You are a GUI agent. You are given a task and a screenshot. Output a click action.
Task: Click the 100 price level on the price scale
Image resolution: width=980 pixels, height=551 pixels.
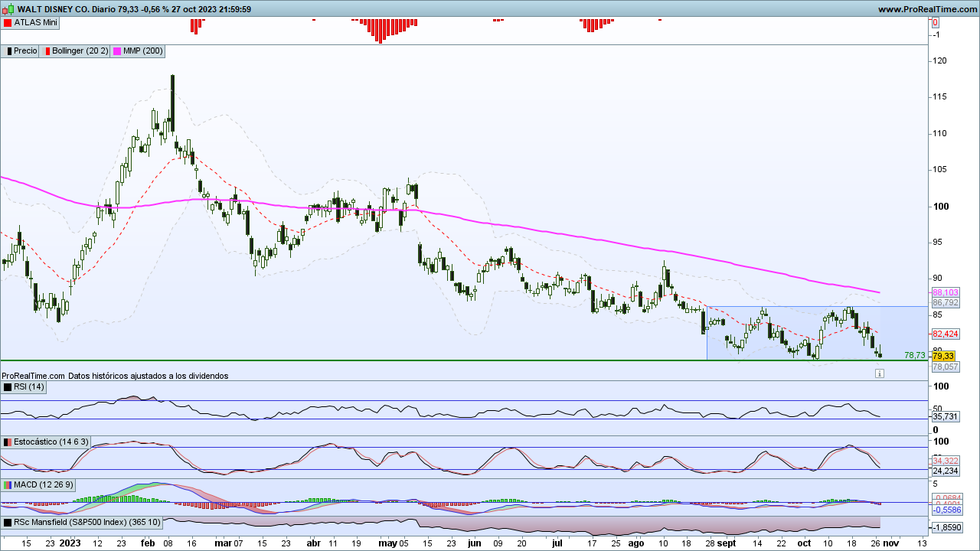(x=942, y=206)
